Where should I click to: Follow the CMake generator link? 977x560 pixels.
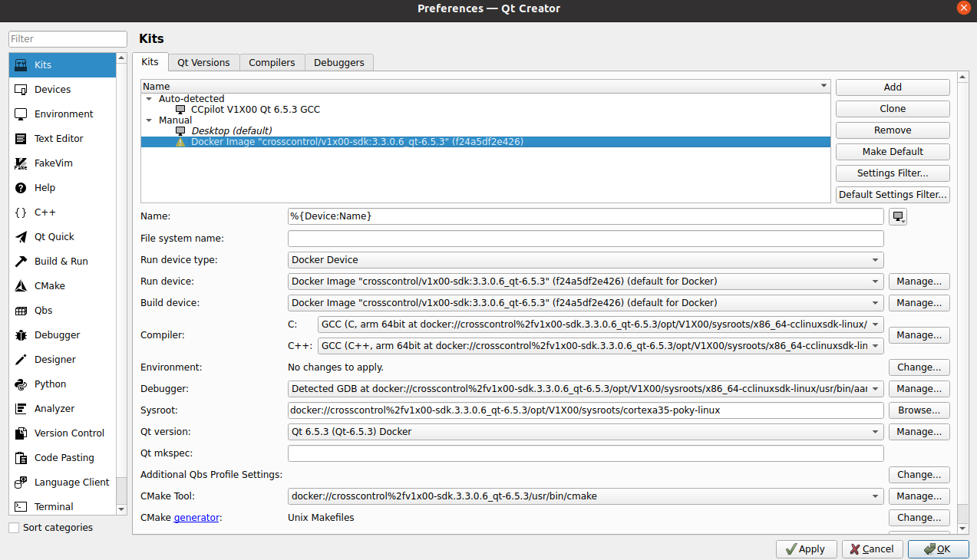pos(196,518)
